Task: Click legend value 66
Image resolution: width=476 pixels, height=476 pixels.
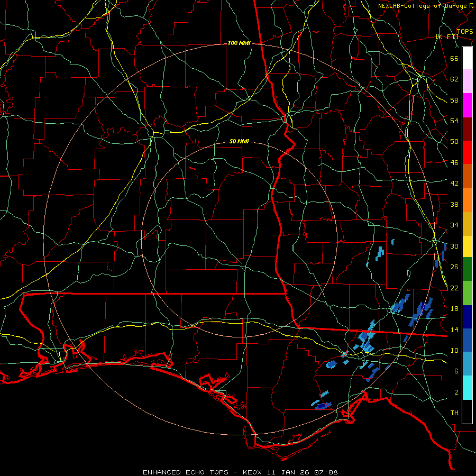Action: click(454, 58)
